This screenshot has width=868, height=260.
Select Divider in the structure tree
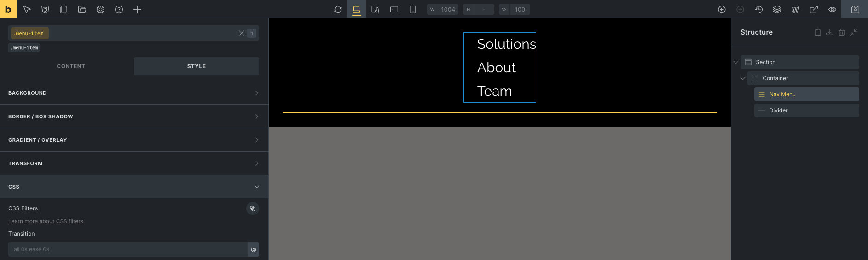[807, 110]
